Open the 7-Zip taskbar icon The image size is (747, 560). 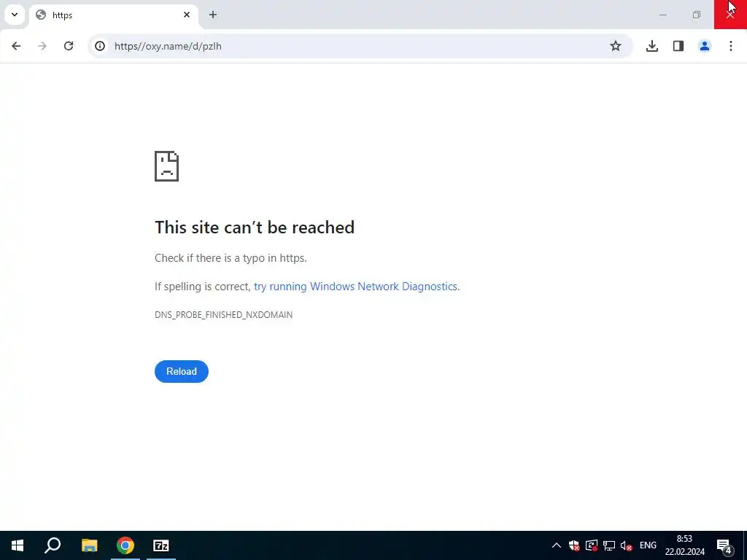161,545
